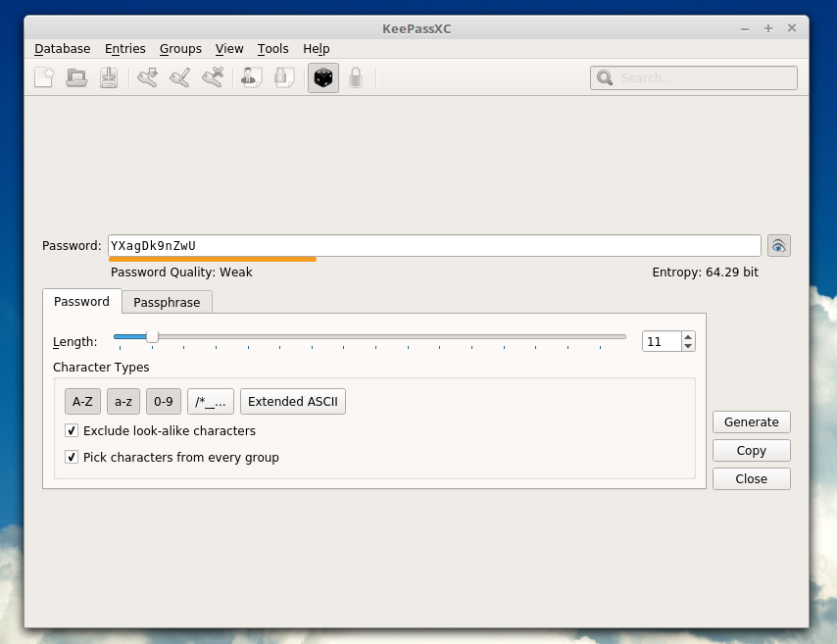Viewport: 837px width, 644px height.
Task: Click the Edit entry key icon
Action: tap(180, 78)
